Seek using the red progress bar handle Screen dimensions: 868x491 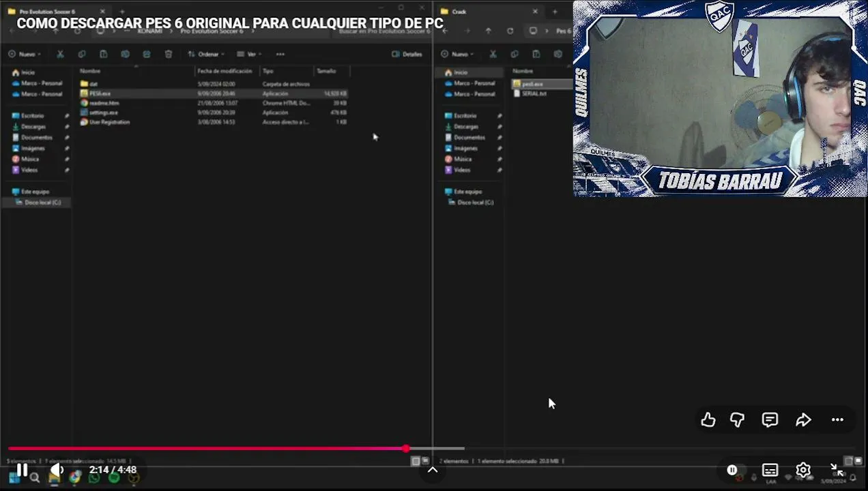click(x=406, y=448)
